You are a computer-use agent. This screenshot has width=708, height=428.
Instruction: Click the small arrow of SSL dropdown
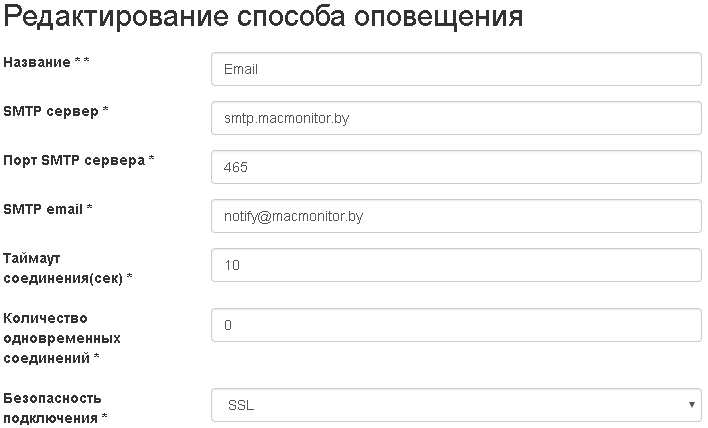tap(692, 405)
